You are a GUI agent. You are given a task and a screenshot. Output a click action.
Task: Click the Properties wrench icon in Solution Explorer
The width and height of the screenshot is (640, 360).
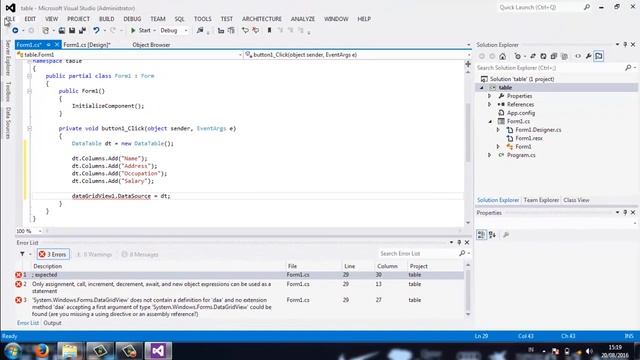click(x=588, y=56)
